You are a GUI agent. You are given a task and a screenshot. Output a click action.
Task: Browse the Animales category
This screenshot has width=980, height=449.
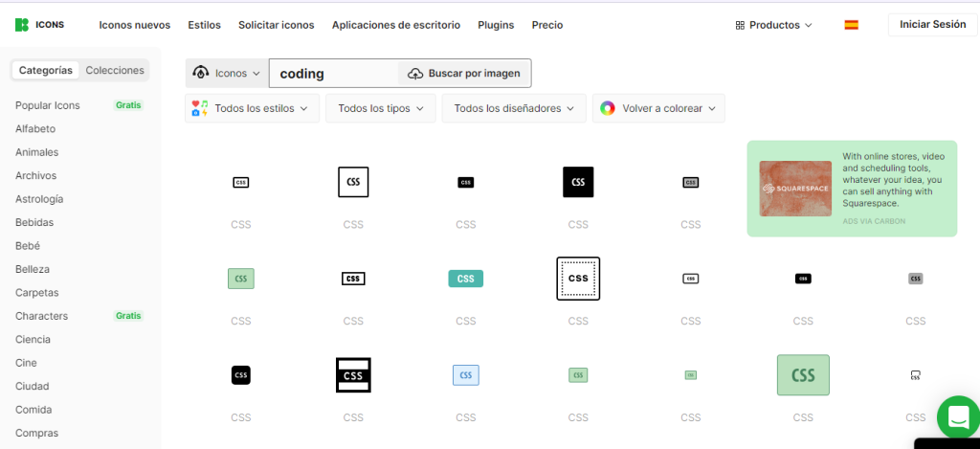[x=37, y=152]
